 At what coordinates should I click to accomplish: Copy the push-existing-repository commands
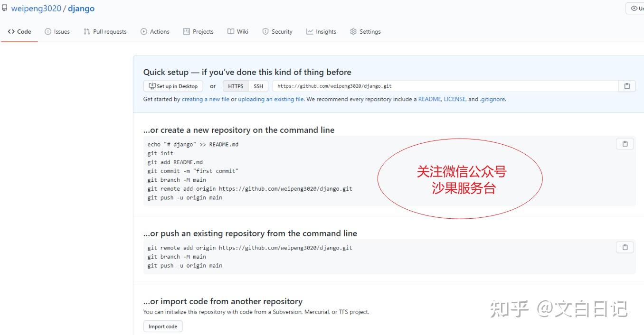(x=625, y=247)
